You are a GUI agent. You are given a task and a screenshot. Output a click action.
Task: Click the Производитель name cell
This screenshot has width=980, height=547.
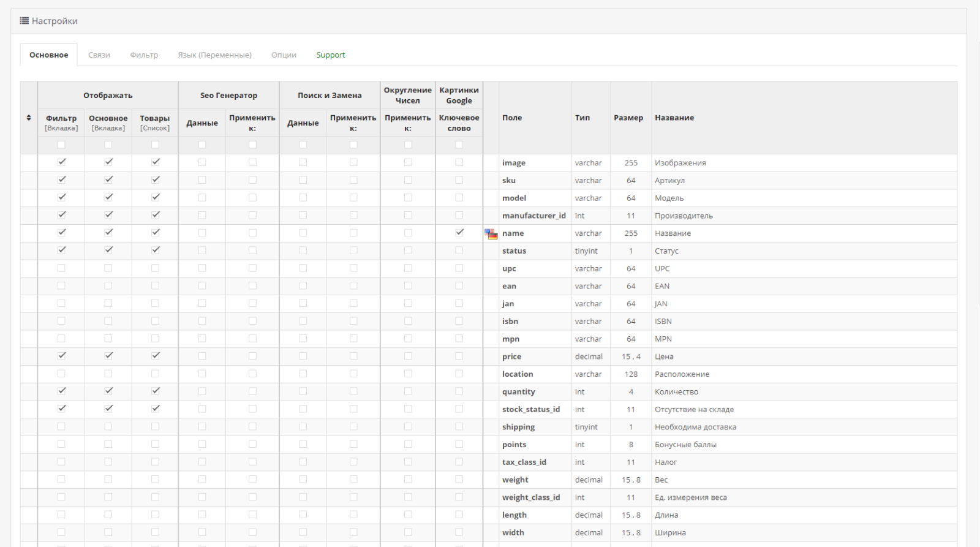click(684, 216)
